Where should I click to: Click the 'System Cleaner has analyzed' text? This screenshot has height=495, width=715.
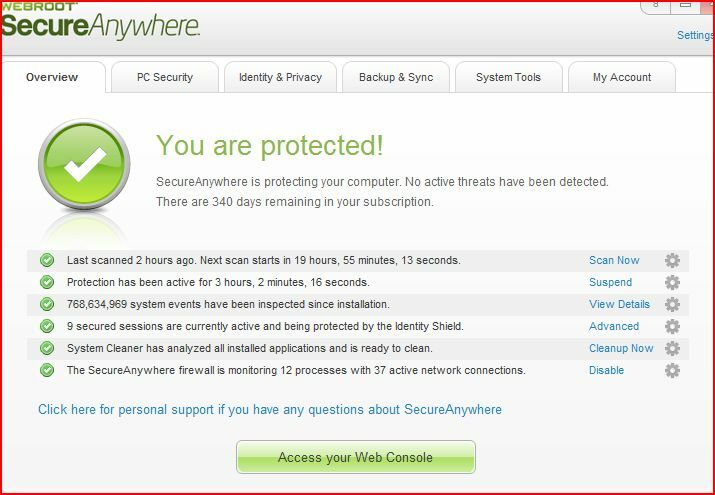coord(249,348)
